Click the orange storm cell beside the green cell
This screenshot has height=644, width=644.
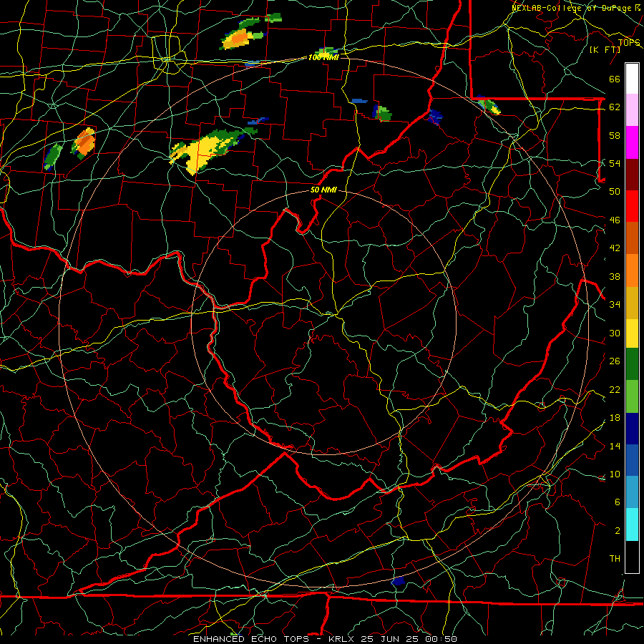tap(84, 143)
